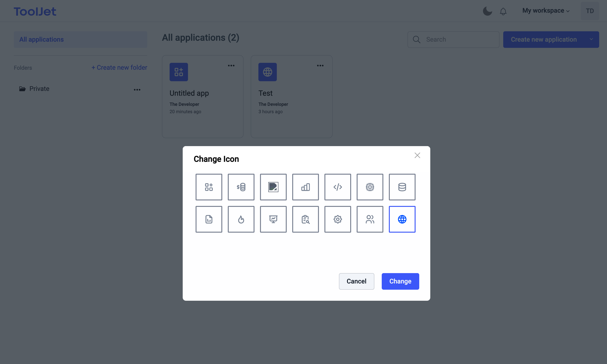
Task: Toggle dark mode with moon icon
Action: (487, 11)
